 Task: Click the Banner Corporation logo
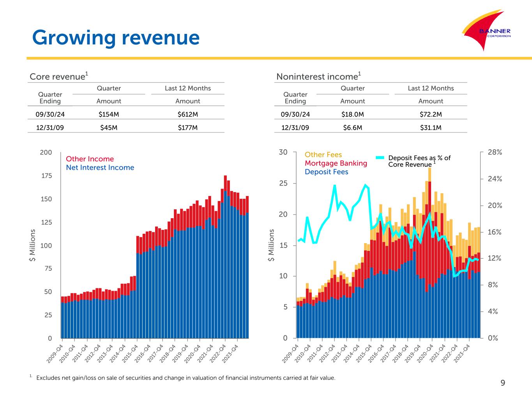point(487,32)
